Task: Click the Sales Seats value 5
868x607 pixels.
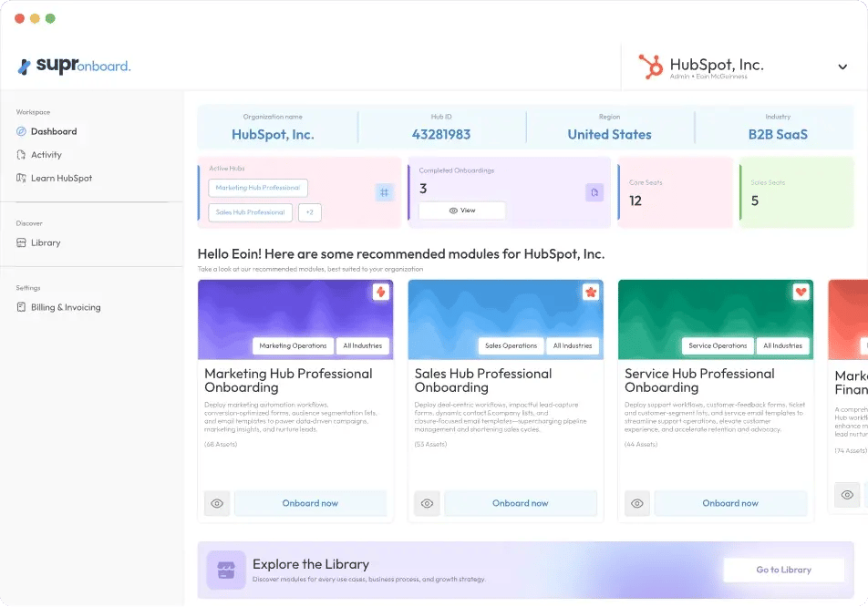Action: [x=755, y=201]
